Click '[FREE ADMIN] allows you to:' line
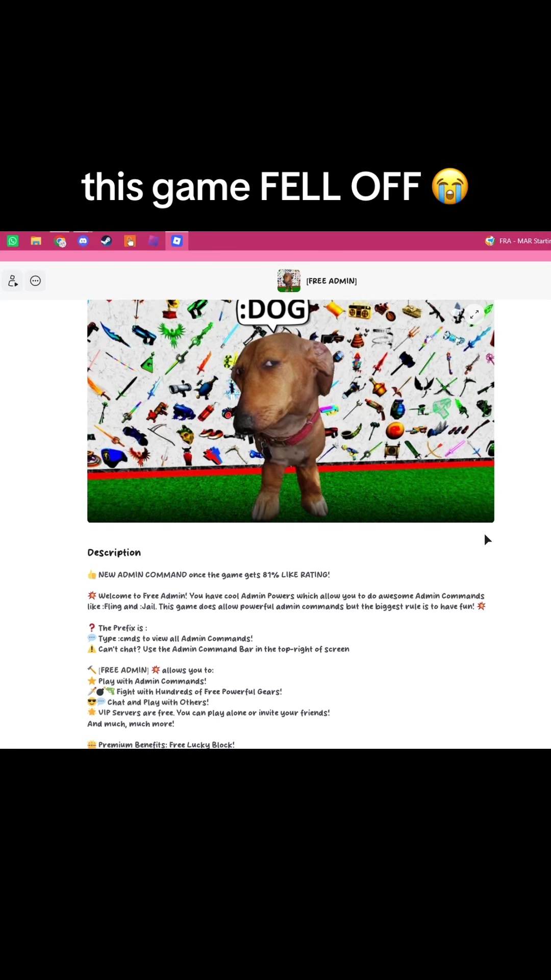 click(151, 670)
